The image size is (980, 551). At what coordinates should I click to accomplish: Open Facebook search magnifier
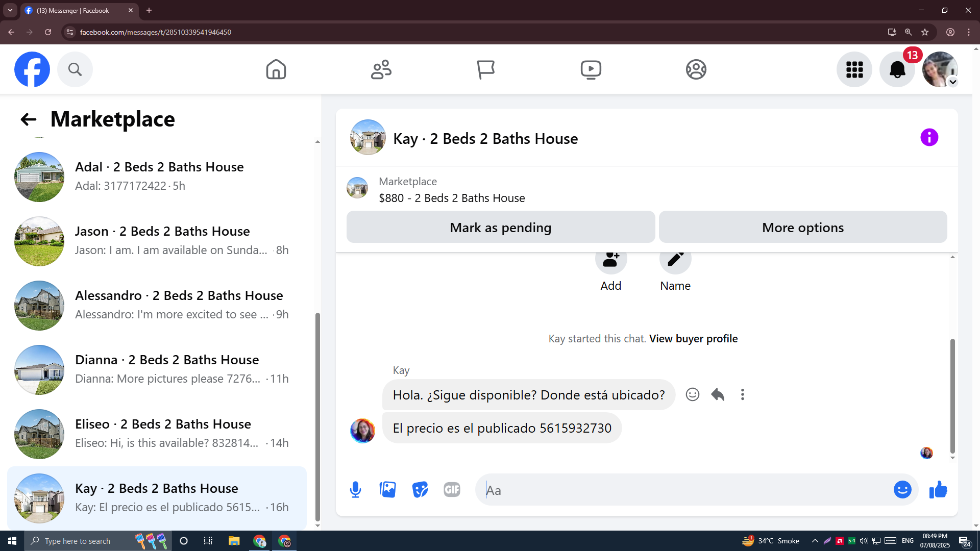[x=75, y=69]
